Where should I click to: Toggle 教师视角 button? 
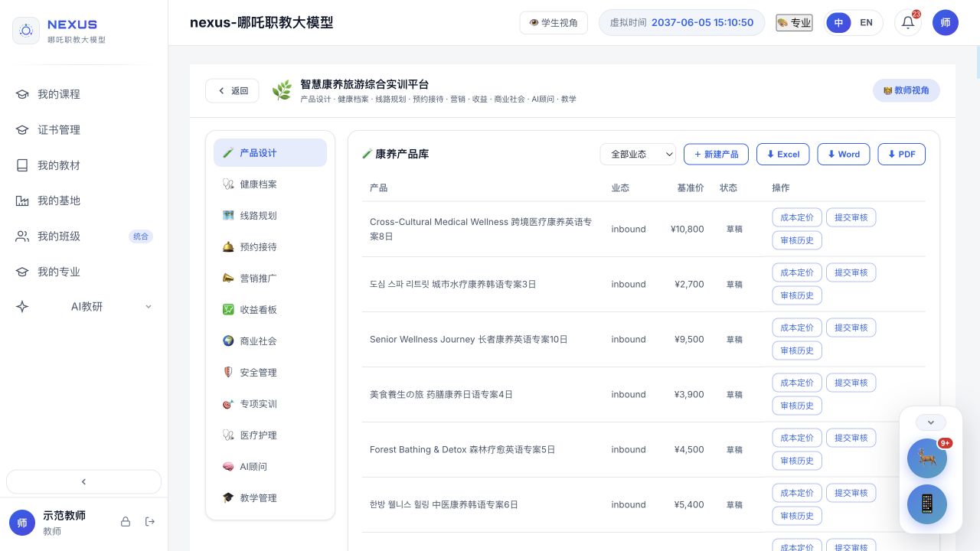906,90
